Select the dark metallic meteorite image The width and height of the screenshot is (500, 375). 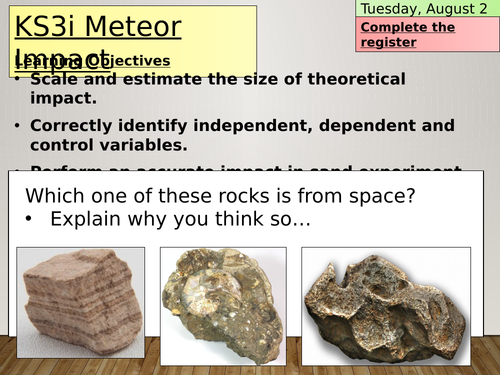click(386, 306)
